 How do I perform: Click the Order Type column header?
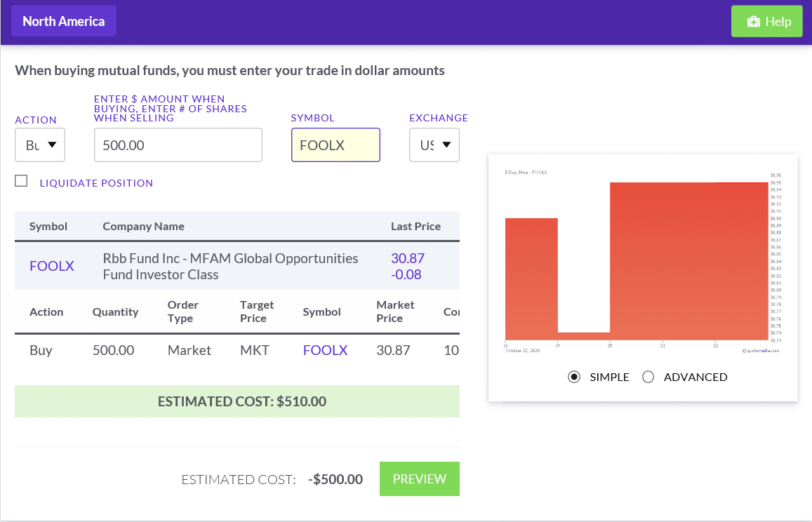pos(183,312)
